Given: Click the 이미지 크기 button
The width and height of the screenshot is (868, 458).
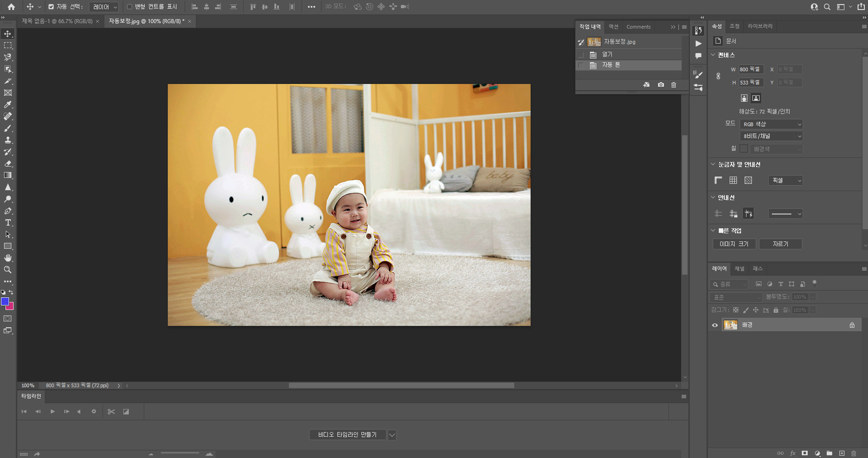Looking at the screenshot, I should [x=734, y=244].
